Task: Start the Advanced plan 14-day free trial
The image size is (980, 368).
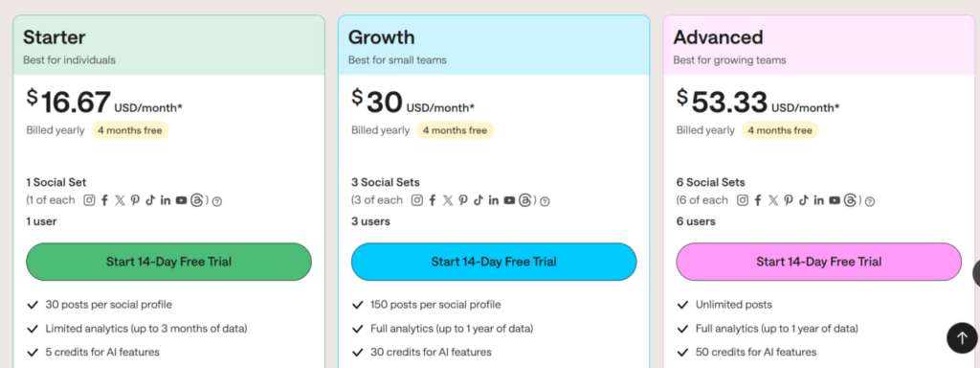Action: click(819, 262)
